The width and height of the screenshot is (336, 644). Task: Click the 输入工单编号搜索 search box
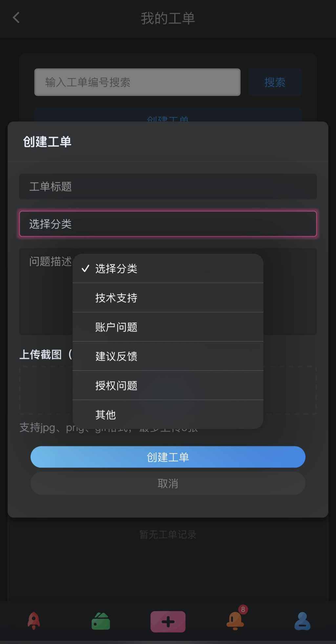pos(137,82)
